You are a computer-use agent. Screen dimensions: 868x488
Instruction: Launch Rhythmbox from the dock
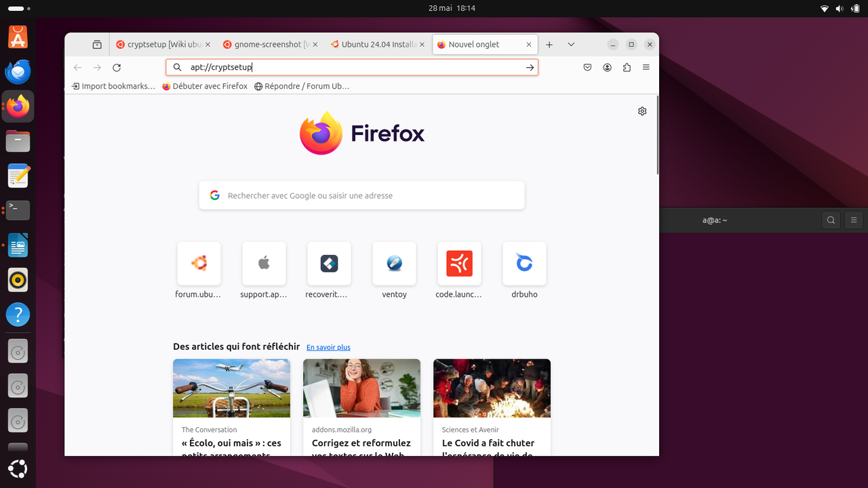pos(18,280)
